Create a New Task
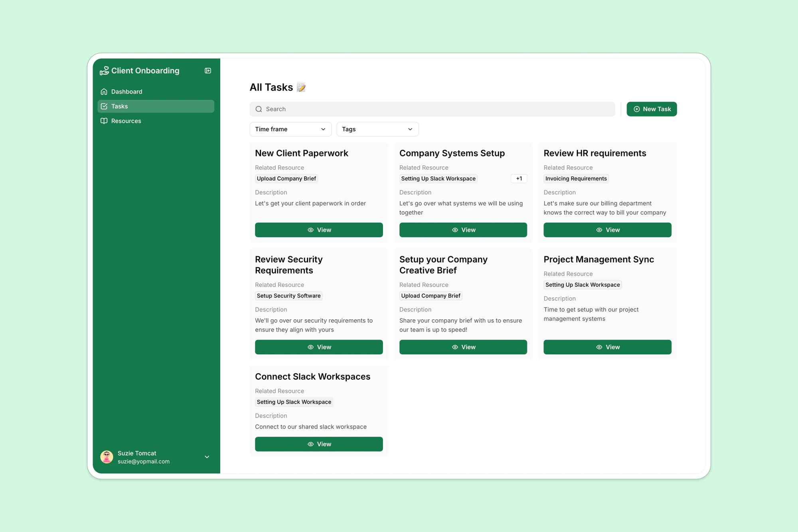 point(652,109)
